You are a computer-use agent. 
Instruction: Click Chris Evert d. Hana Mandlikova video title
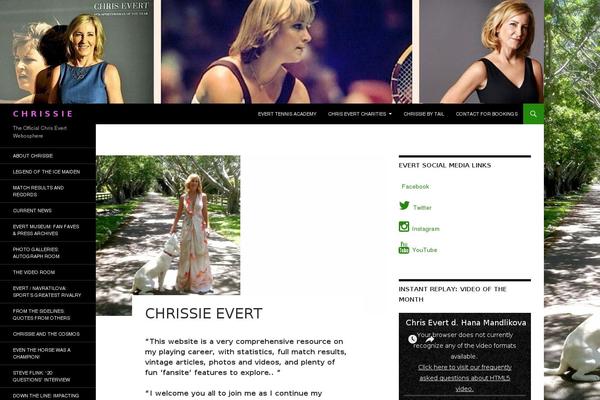(465, 323)
